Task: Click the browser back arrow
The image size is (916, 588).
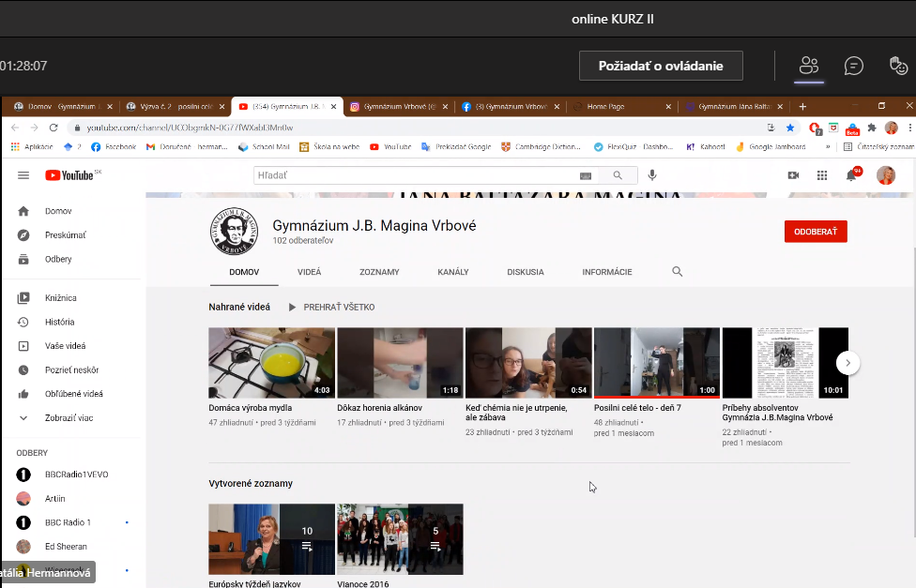Action: pyautogui.click(x=15, y=128)
